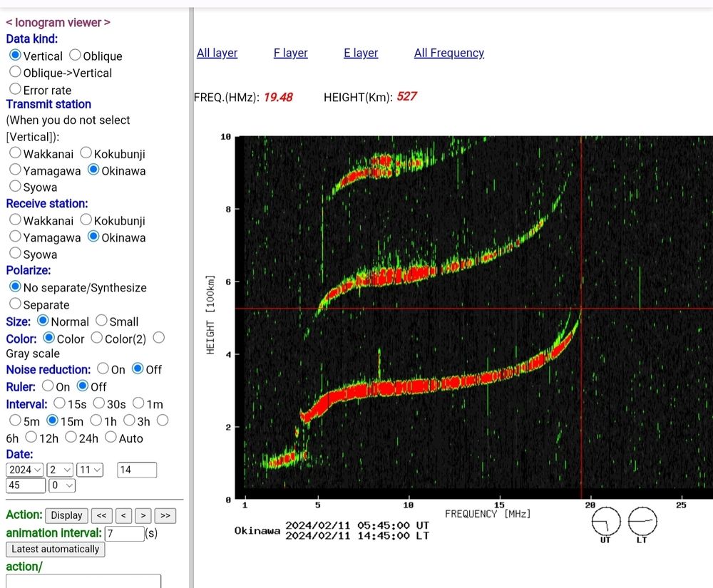Select the Oblique data kind radio button

(x=75, y=56)
